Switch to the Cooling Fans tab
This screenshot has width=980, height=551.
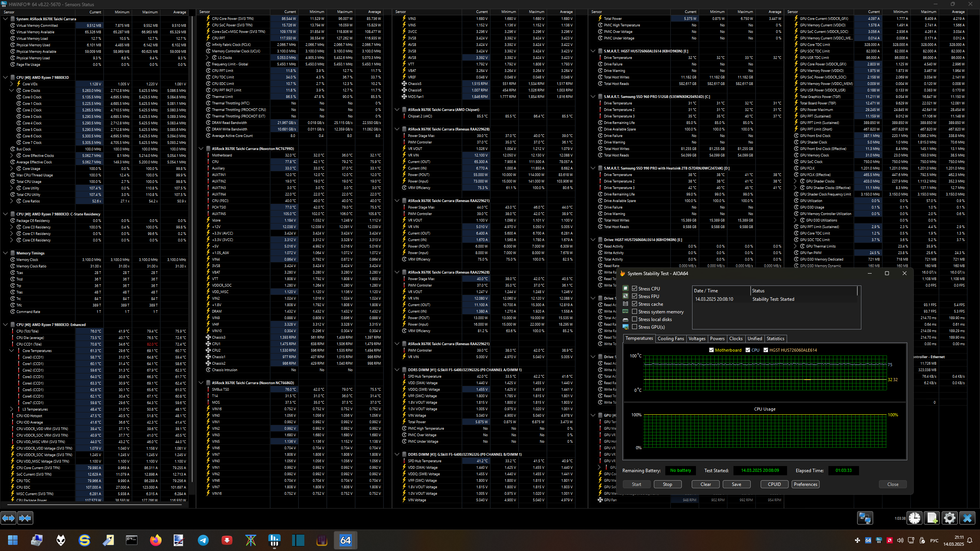[670, 339]
